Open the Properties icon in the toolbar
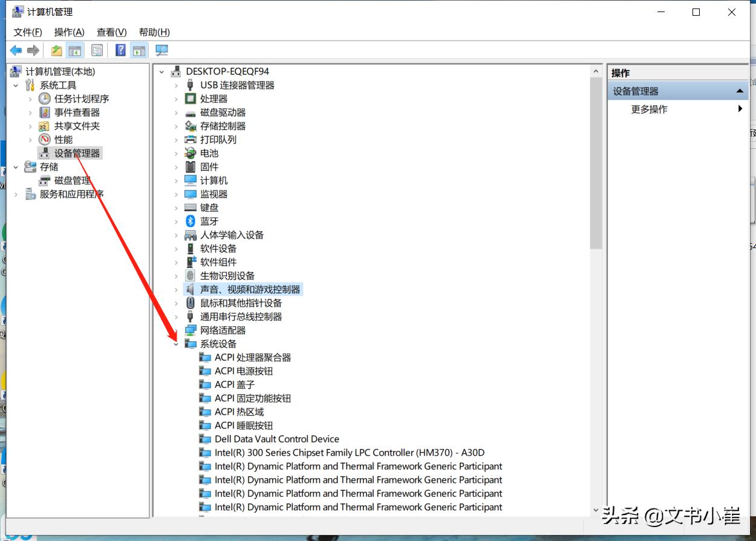 tap(97, 50)
